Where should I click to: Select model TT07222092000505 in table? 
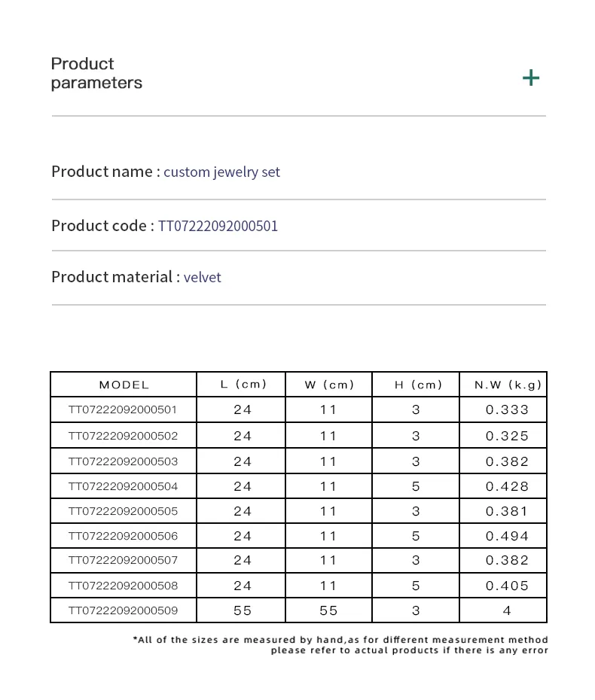coord(123,512)
